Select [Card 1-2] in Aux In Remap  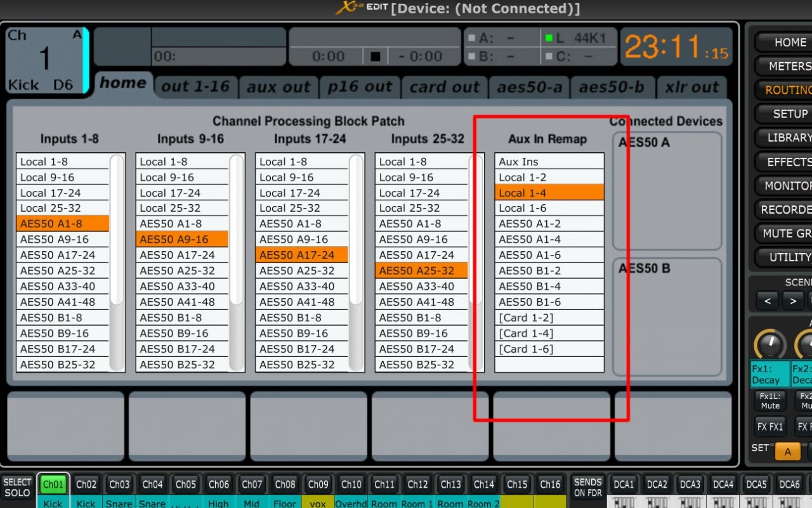pyautogui.click(x=549, y=317)
